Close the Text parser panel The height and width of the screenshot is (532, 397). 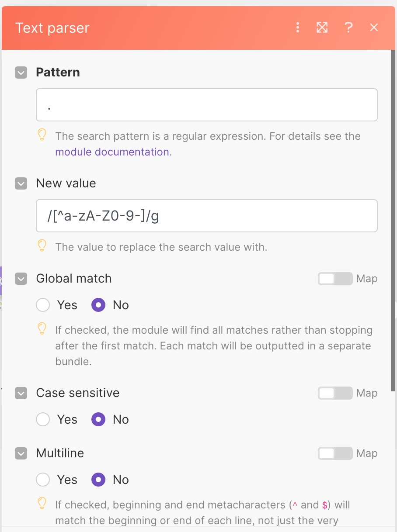click(374, 28)
